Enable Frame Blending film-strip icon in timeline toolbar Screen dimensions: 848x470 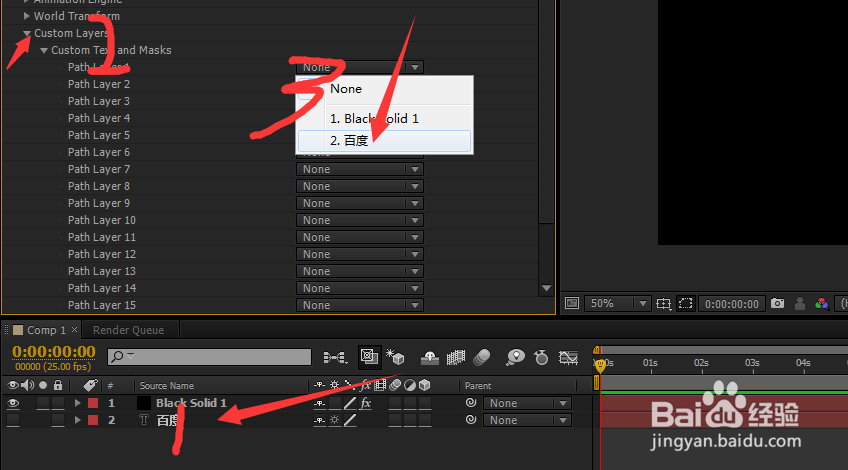click(x=456, y=358)
